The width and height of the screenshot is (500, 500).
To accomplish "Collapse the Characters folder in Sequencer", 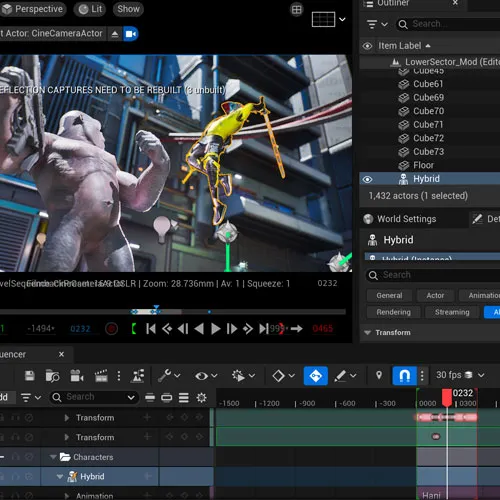I will [53, 457].
